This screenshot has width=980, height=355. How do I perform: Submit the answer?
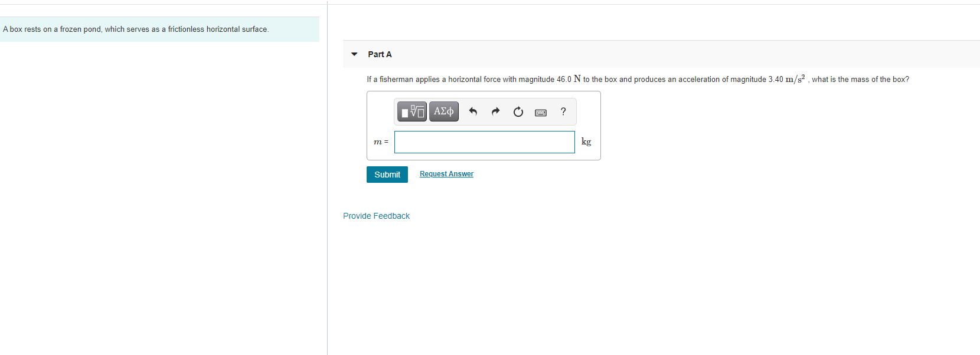pos(387,175)
